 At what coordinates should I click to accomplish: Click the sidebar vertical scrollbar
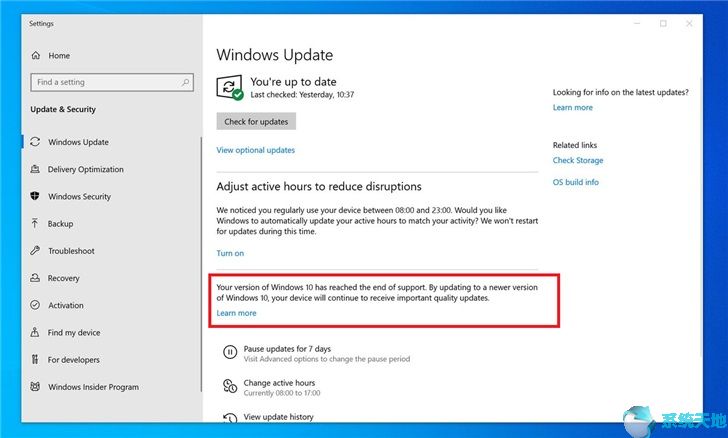click(x=201, y=264)
